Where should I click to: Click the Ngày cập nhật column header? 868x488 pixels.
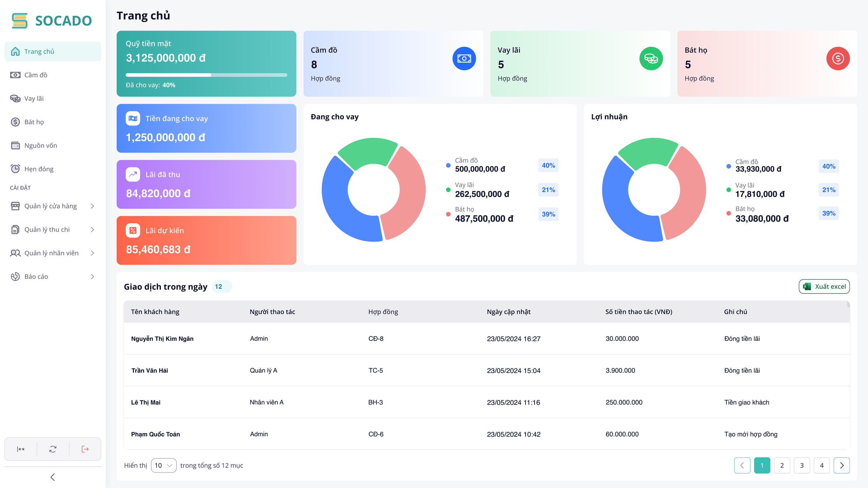point(509,312)
